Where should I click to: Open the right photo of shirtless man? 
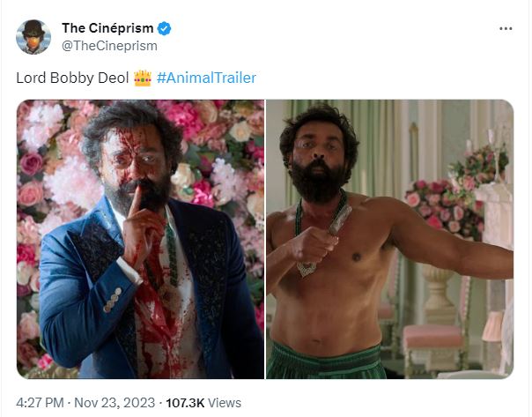(x=389, y=239)
